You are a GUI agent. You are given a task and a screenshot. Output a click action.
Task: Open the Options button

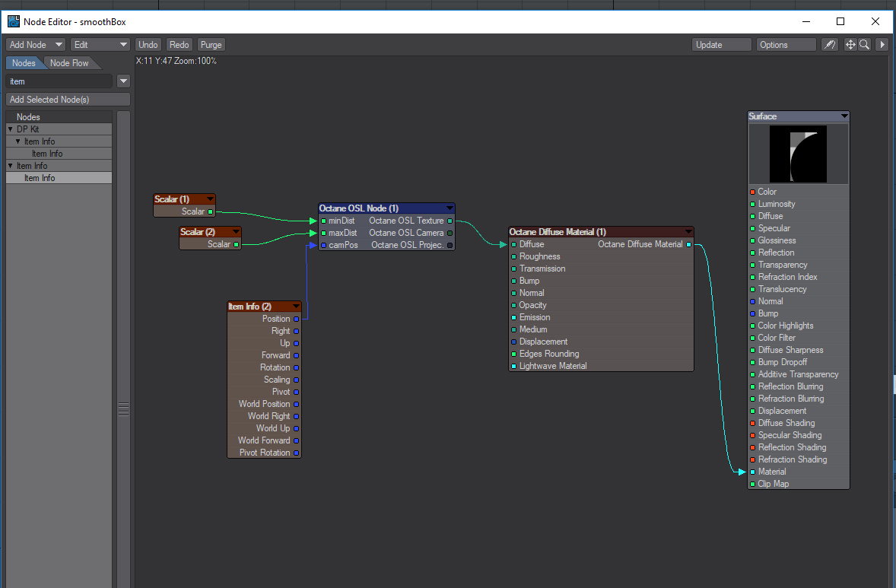(786, 45)
